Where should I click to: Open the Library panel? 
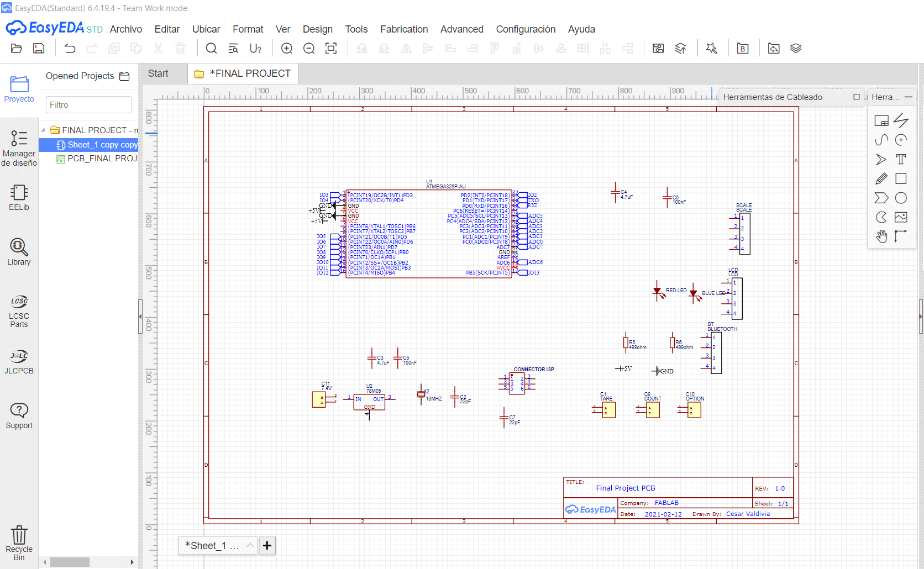(x=19, y=252)
